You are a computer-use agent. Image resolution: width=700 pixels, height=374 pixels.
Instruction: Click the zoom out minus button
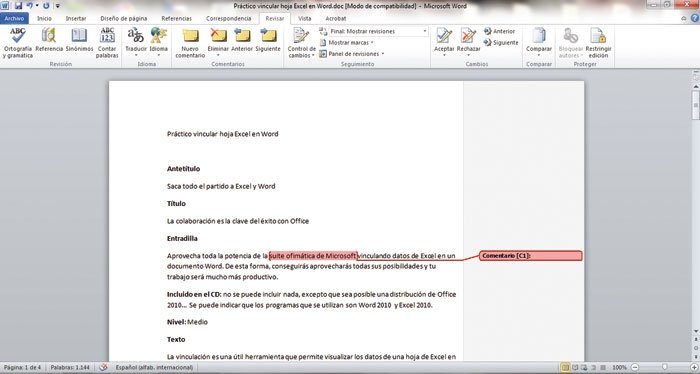(635, 367)
